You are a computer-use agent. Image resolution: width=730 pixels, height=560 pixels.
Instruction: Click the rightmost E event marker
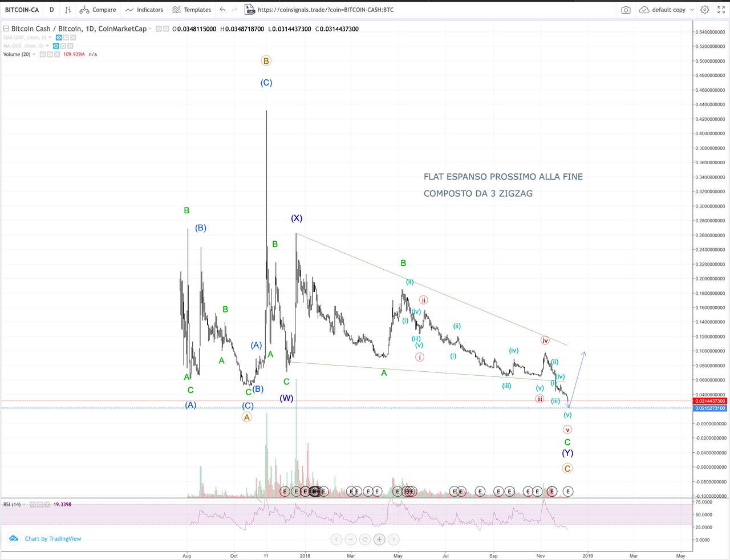[568, 491]
